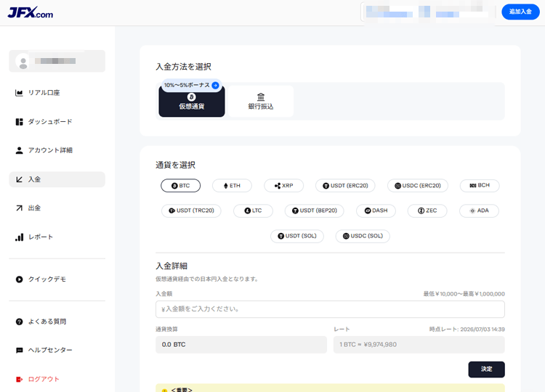
Task: Pick the USDT (SOL) currency chip
Action: tap(297, 236)
